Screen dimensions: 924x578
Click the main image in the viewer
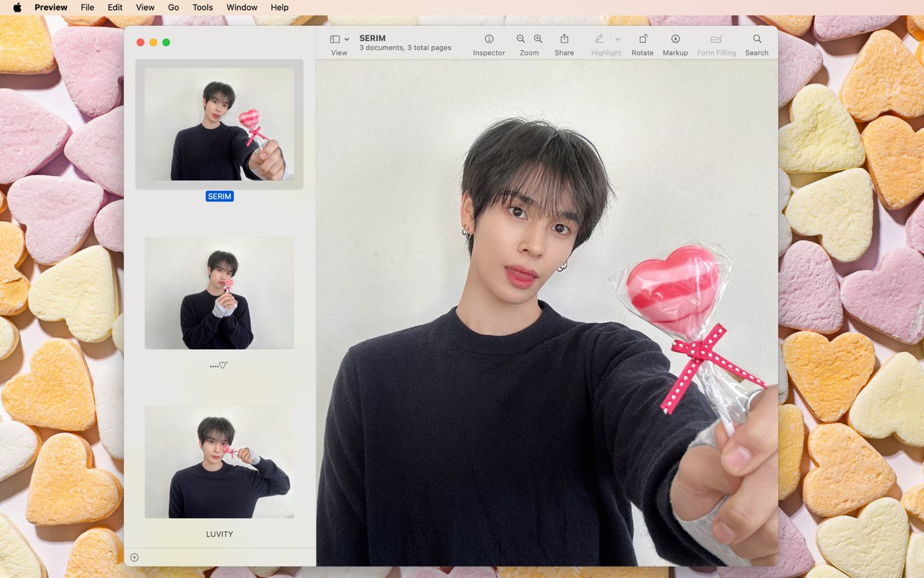click(x=547, y=313)
